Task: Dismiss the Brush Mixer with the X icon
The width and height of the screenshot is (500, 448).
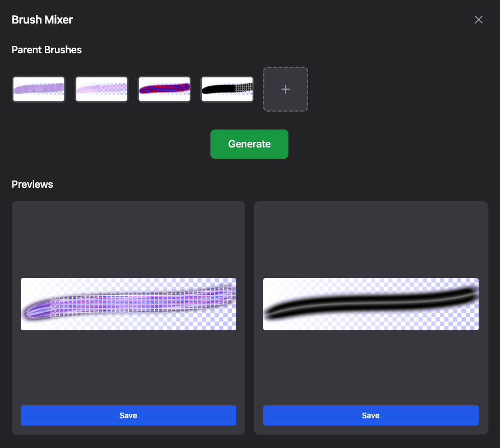Action: [x=478, y=20]
